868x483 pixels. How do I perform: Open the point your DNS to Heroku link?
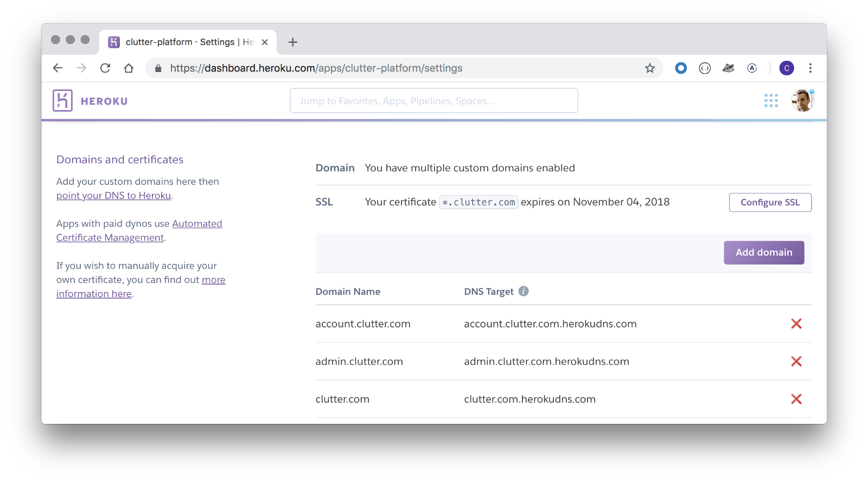113,196
